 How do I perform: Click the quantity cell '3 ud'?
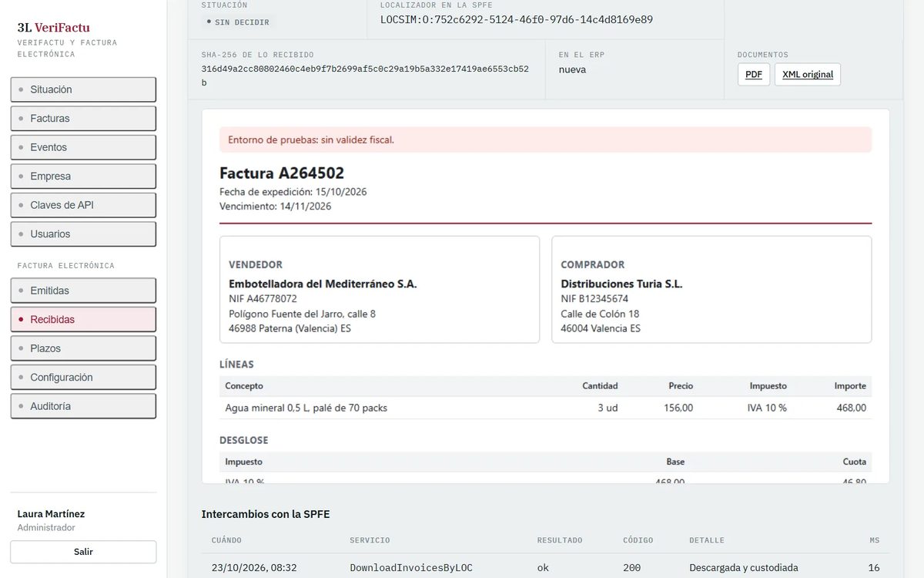click(x=608, y=408)
